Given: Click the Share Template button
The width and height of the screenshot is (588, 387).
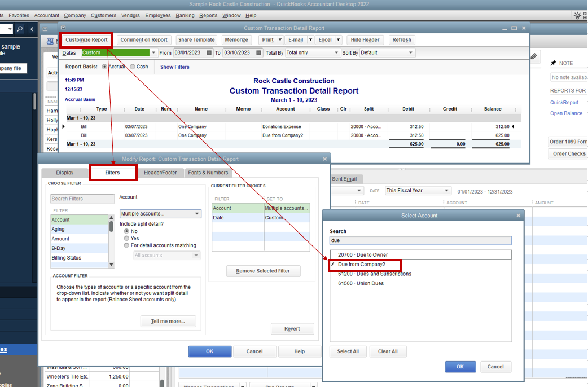Looking at the screenshot, I should [196, 39].
